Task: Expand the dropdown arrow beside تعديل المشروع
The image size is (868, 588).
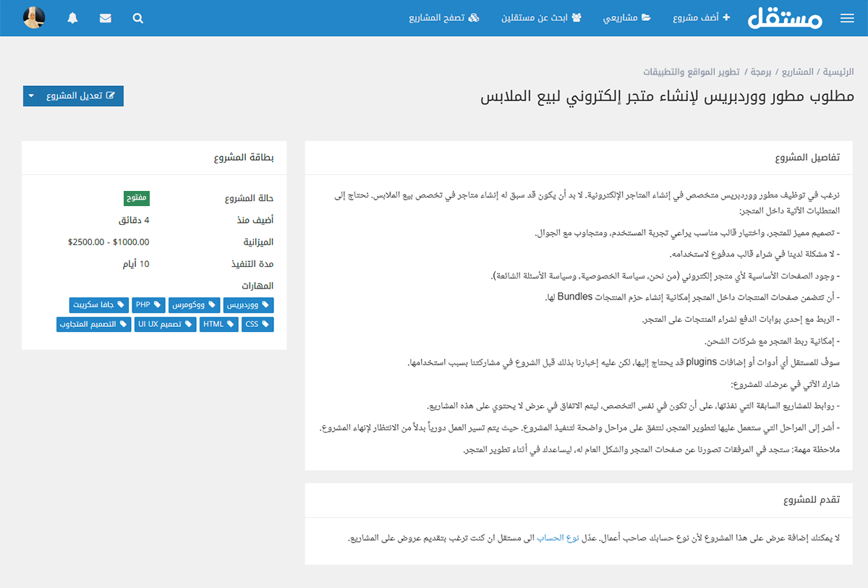Action: pos(31,95)
